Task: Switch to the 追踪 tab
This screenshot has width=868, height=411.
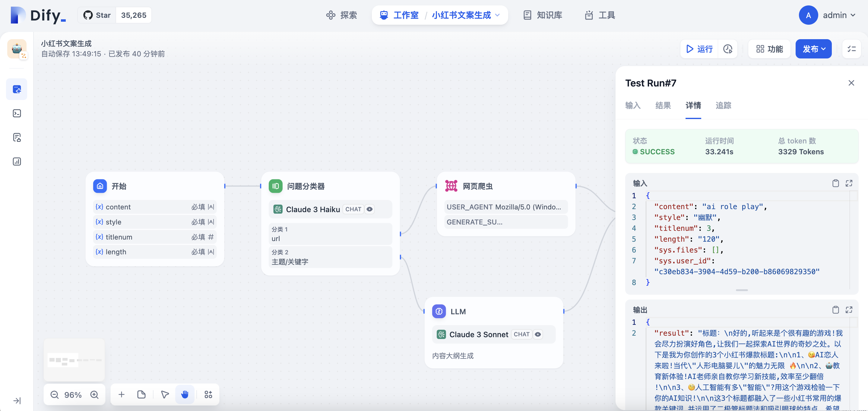Action: coord(723,105)
